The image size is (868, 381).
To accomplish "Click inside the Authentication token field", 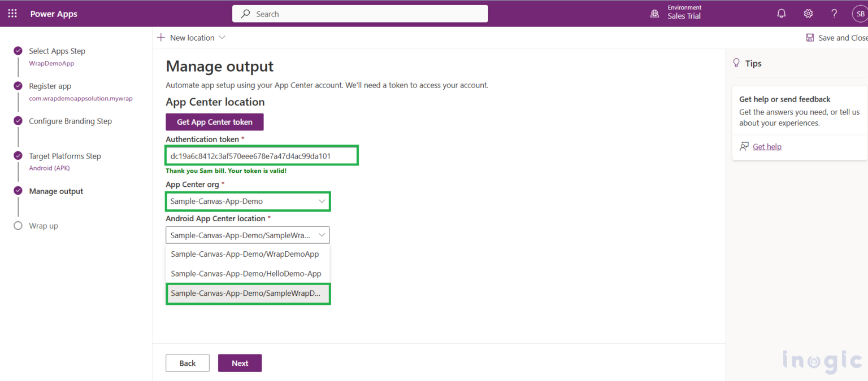I will [x=261, y=155].
